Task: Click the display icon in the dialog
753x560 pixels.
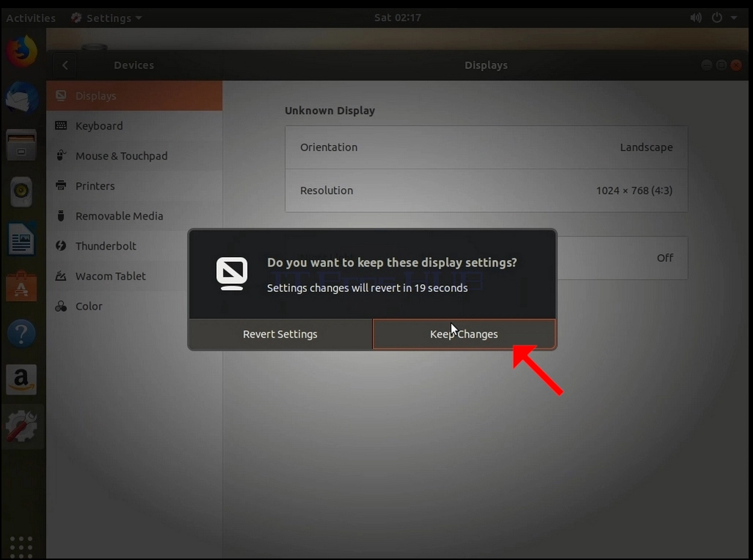Action: tap(232, 274)
